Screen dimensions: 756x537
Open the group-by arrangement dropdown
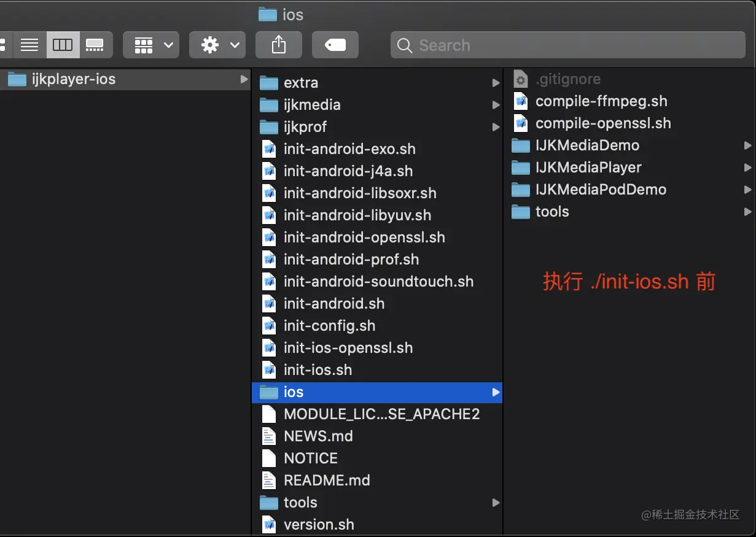pyautogui.click(x=151, y=45)
